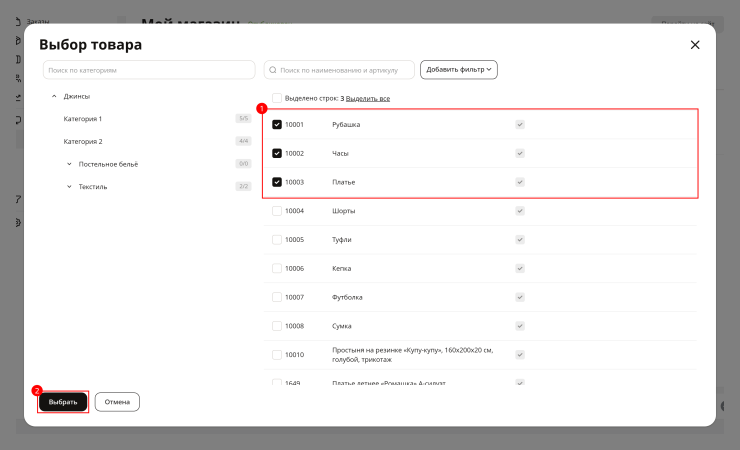Click the product name Часы

click(x=340, y=153)
